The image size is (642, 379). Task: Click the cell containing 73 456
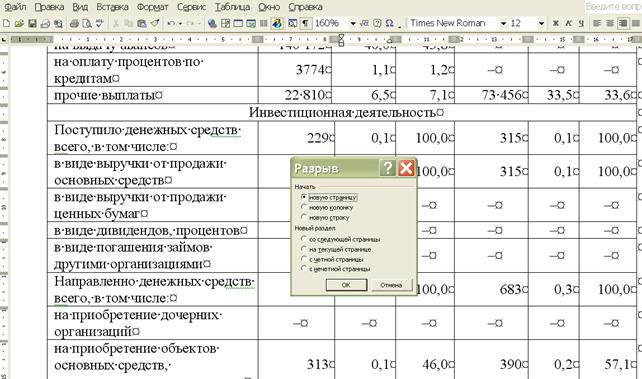[491, 95]
